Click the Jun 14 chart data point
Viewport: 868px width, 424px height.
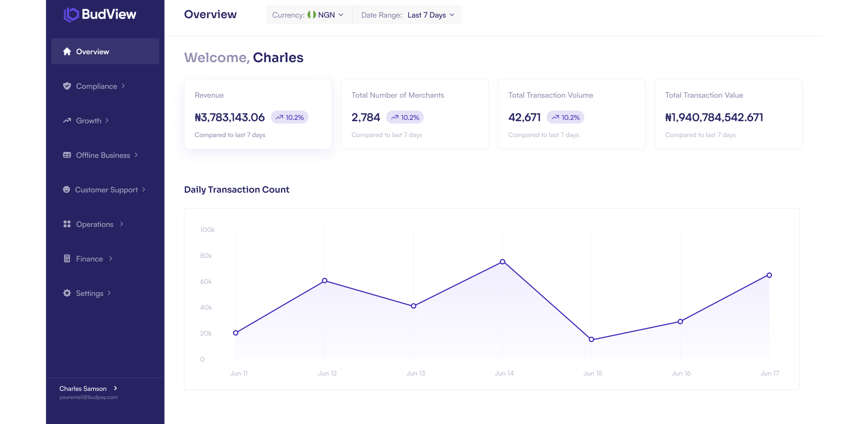click(x=502, y=261)
